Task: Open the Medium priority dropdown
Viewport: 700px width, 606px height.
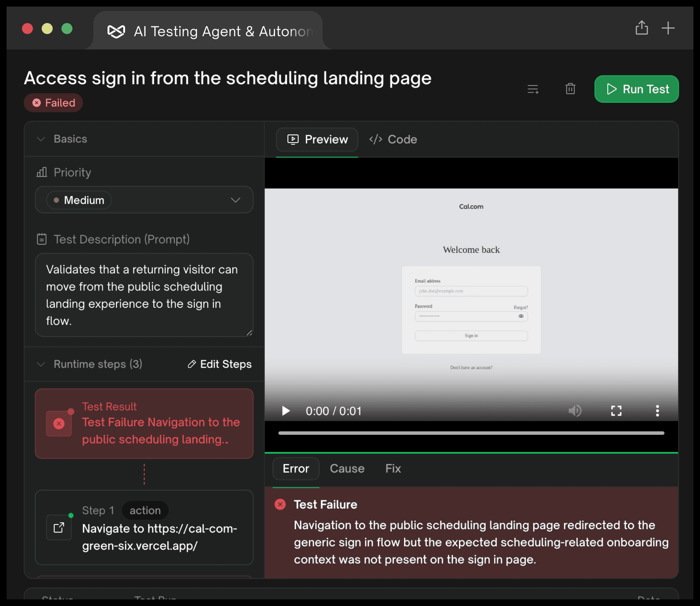Action: click(x=144, y=200)
